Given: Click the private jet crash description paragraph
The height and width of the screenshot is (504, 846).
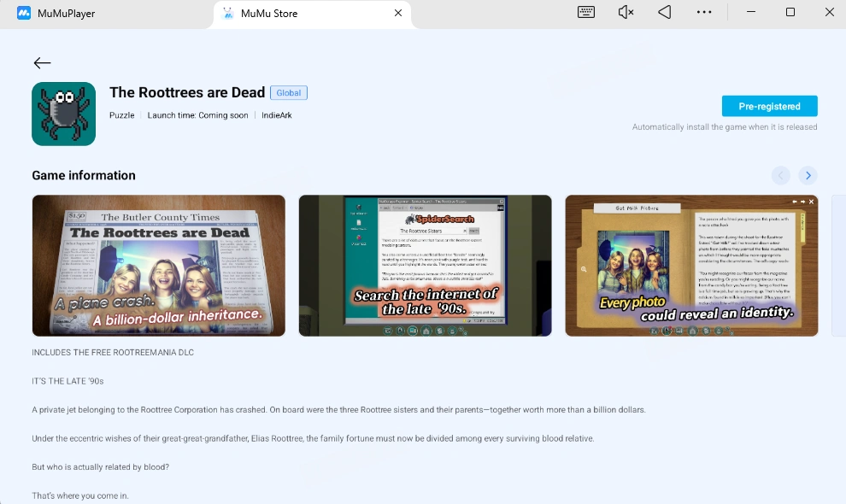Looking at the screenshot, I should coord(339,409).
